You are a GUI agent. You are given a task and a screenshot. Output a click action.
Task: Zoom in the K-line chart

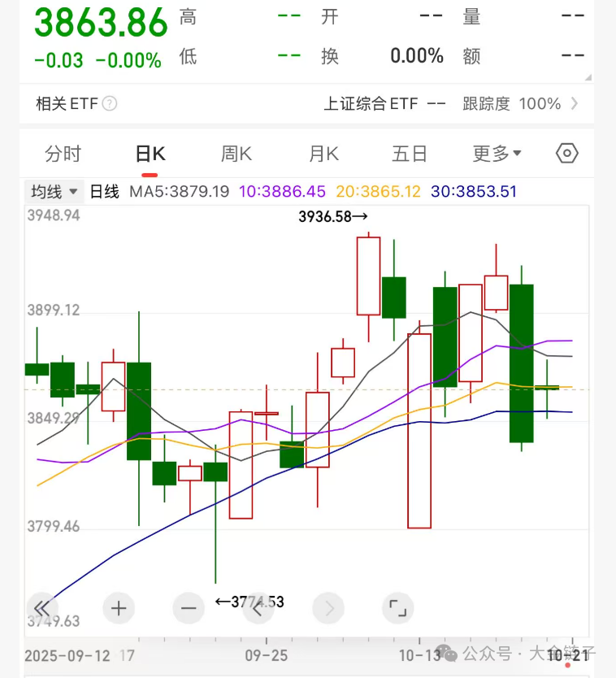coord(119,607)
